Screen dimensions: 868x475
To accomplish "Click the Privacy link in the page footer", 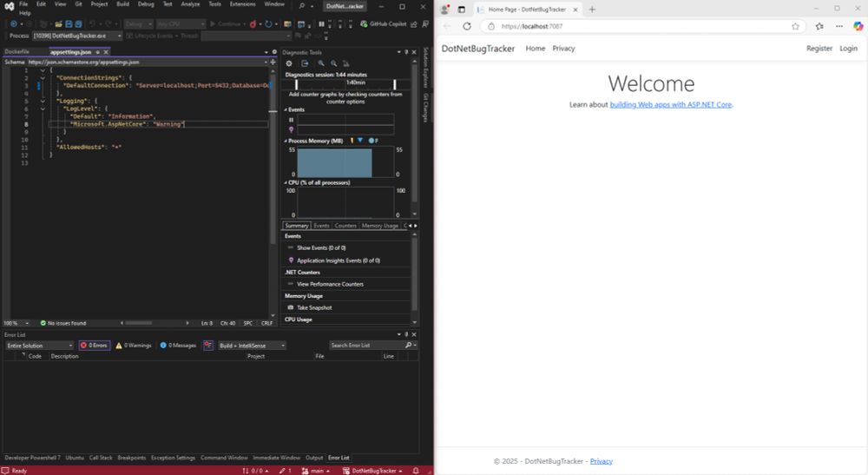I will coord(602,461).
